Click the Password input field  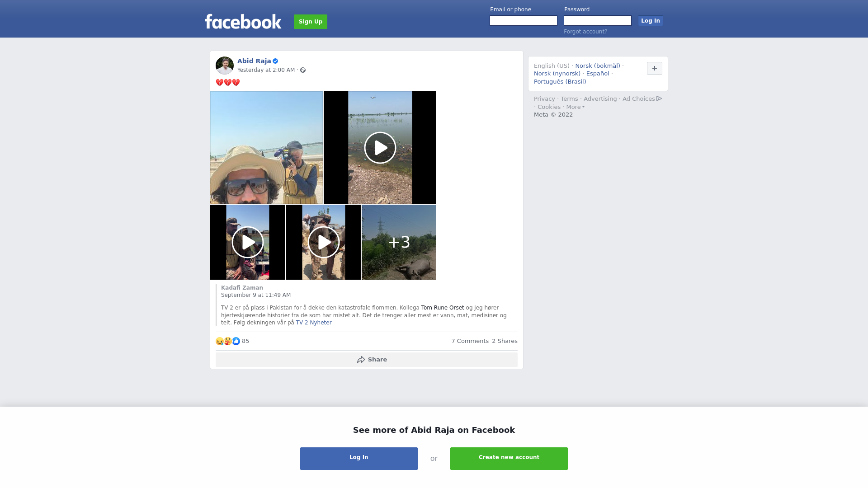597,21
